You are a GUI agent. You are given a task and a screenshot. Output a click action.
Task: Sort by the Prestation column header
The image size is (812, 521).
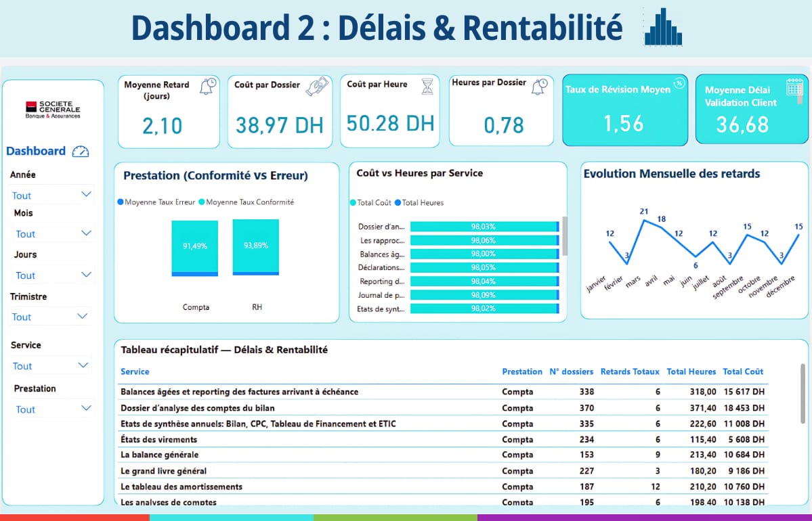point(522,371)
